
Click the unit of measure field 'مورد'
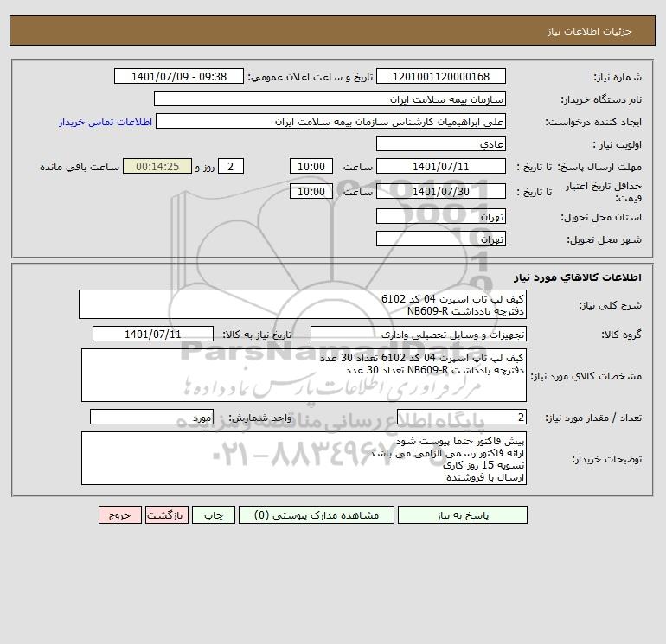click(x=151, y=417)
